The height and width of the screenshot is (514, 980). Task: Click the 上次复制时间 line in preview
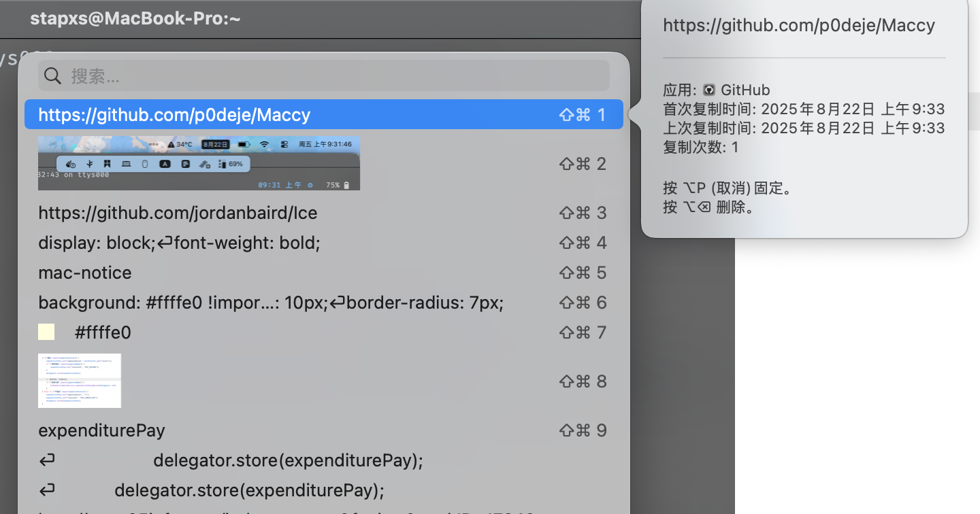[x=804, y=128]
